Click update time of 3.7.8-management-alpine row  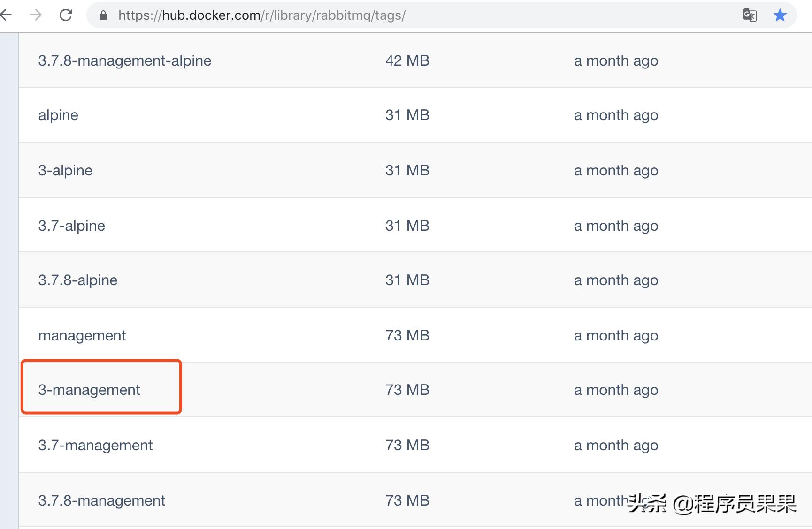(616, 61)
